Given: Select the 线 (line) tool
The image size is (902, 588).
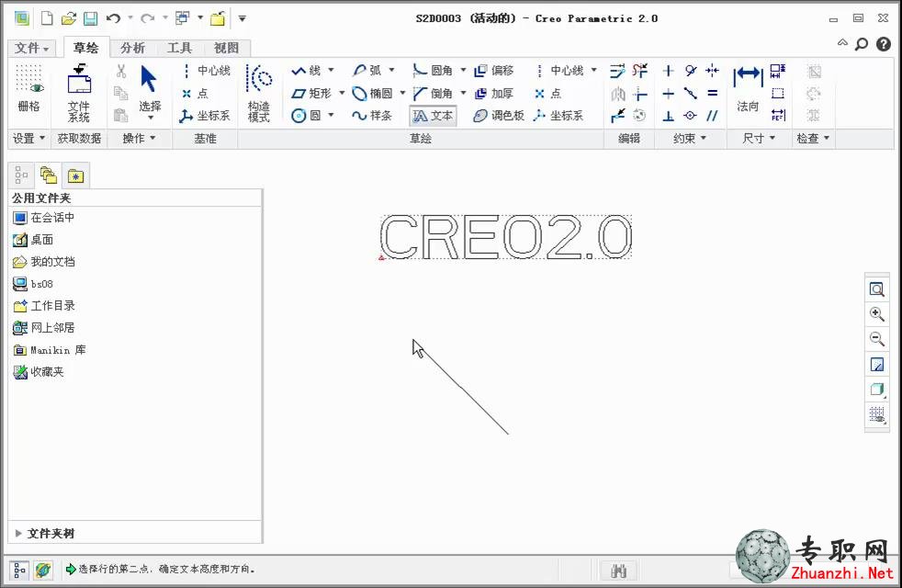Looking at the screenshot, I should pyautogui.click(x=306, y=70).
